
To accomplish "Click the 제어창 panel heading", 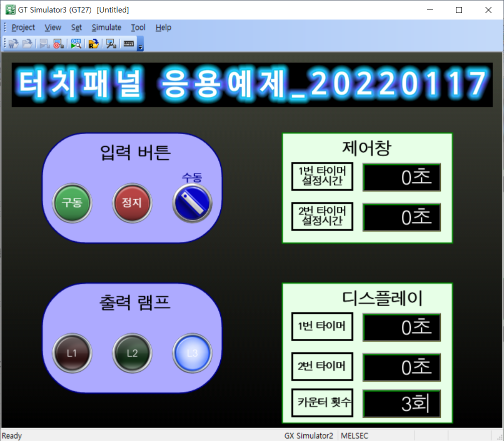I will point(367,148).
